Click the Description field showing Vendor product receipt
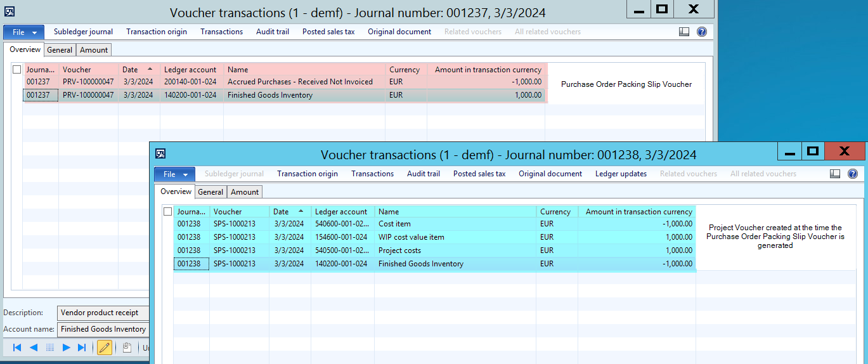 tap(103, 313)
